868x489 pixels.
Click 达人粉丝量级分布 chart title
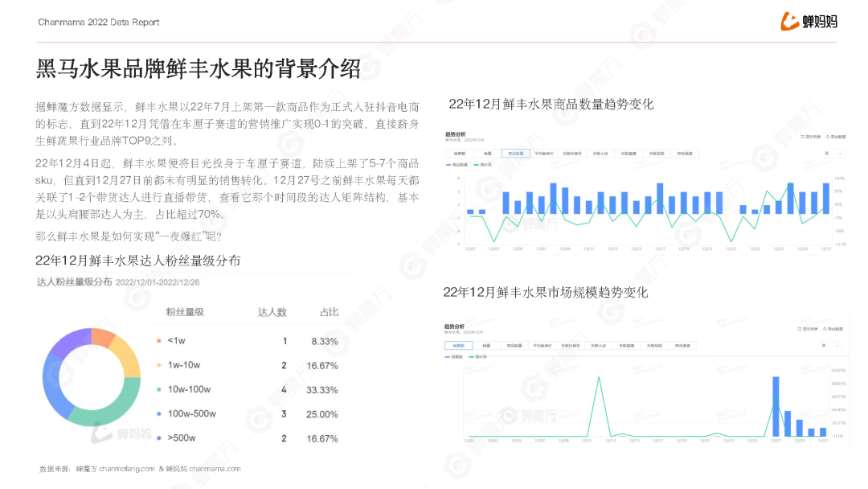tap(74, 281)
